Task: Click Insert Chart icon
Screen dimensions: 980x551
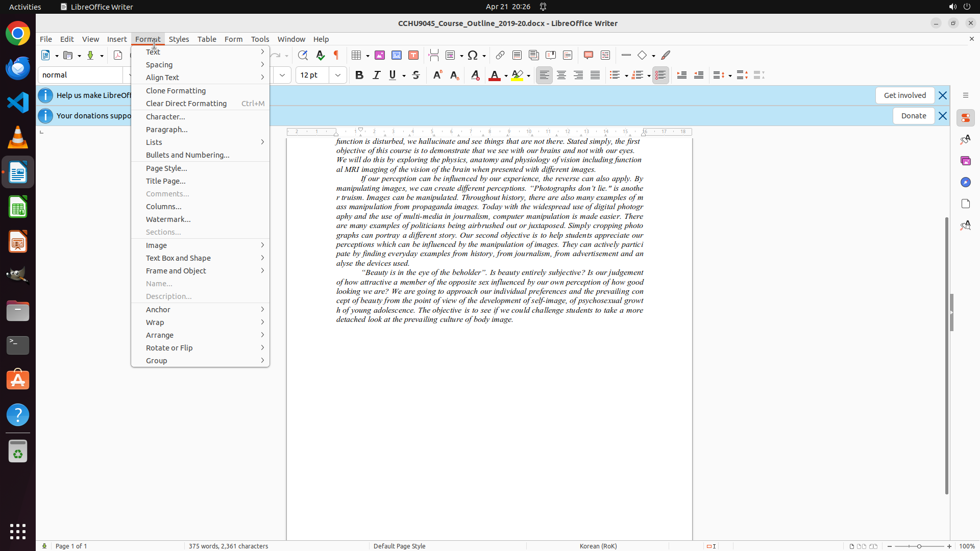Action: (x=397, y=55)
